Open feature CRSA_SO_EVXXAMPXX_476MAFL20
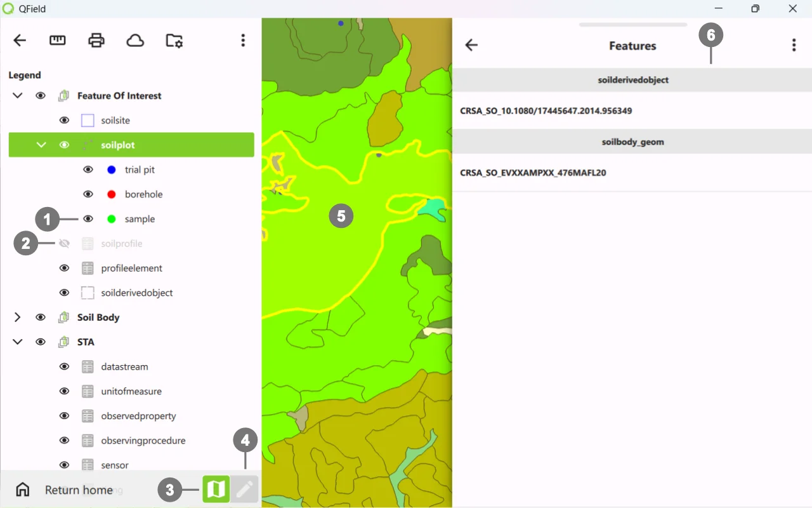812x508 pixels. tap(533, 173)
